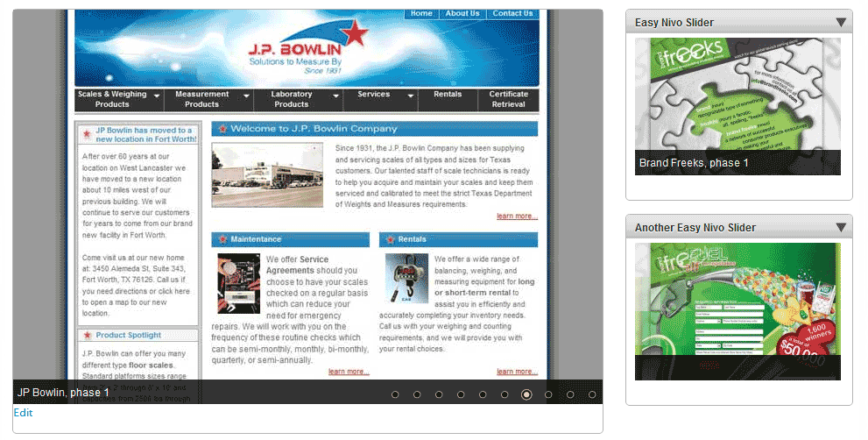Image resolution: width=868 pixels, height=440 pixels.
Task: Click the star icon beside Product Spotlight
Action: click(x=88, y=336)
